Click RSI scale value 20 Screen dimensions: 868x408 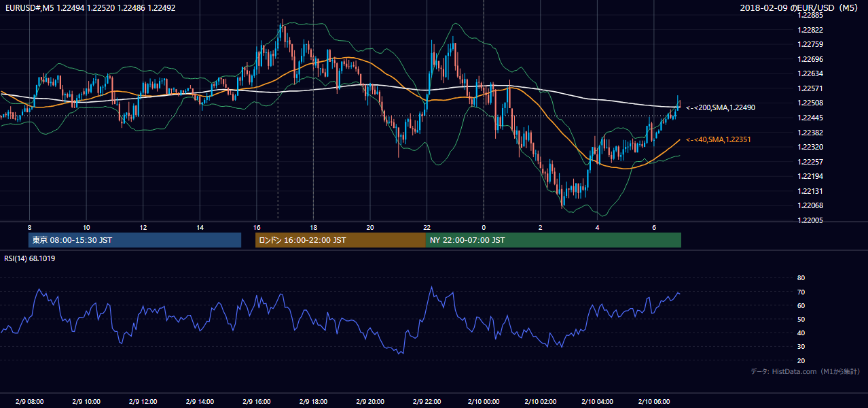click(x=801, y=360)
